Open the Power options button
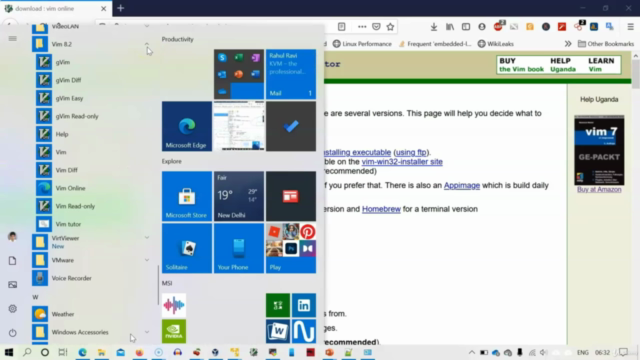Image resolution: width=640 pixels, height=360 pixels. 13,333
